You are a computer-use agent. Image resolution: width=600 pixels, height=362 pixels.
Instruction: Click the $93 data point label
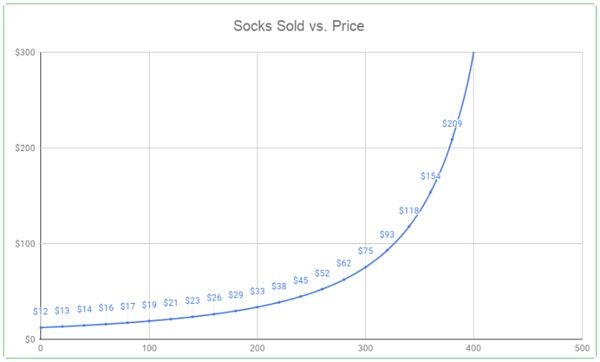click(387, 234)
